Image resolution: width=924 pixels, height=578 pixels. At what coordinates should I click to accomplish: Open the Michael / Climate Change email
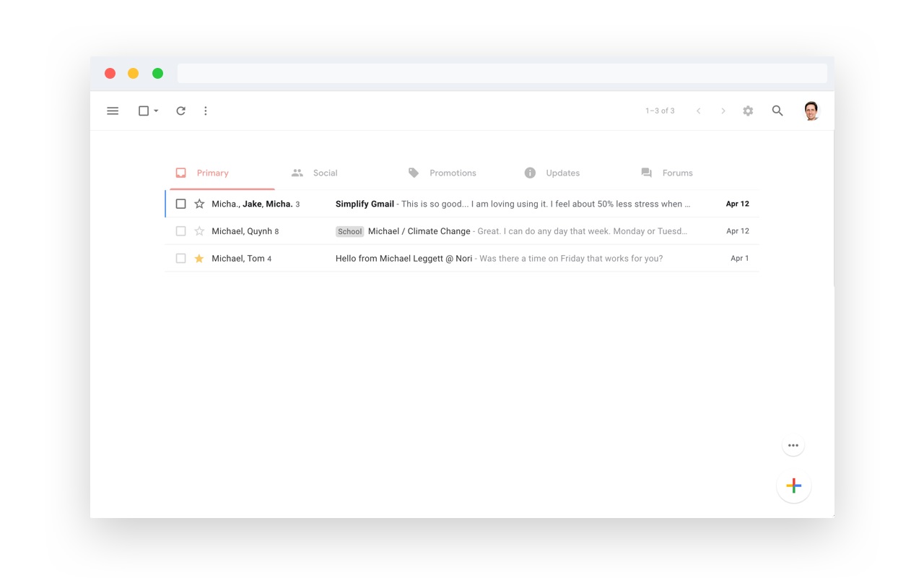(x=462, y=231)
